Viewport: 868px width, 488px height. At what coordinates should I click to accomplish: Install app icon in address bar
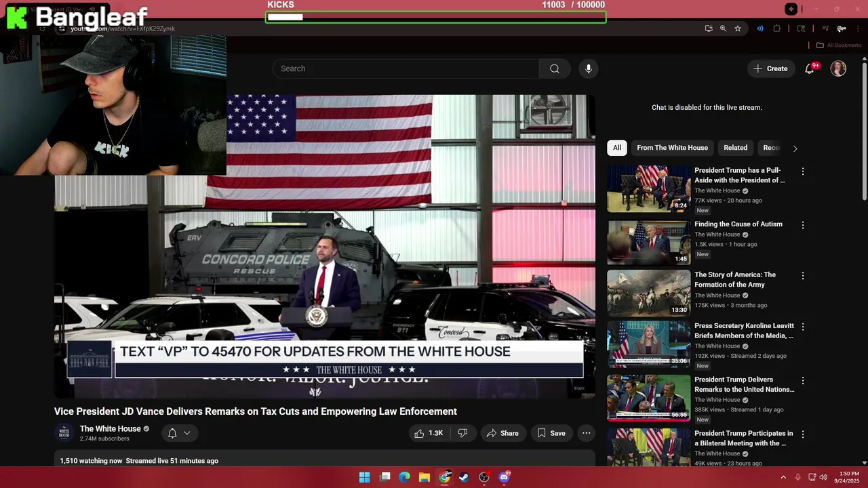[709, 28]
